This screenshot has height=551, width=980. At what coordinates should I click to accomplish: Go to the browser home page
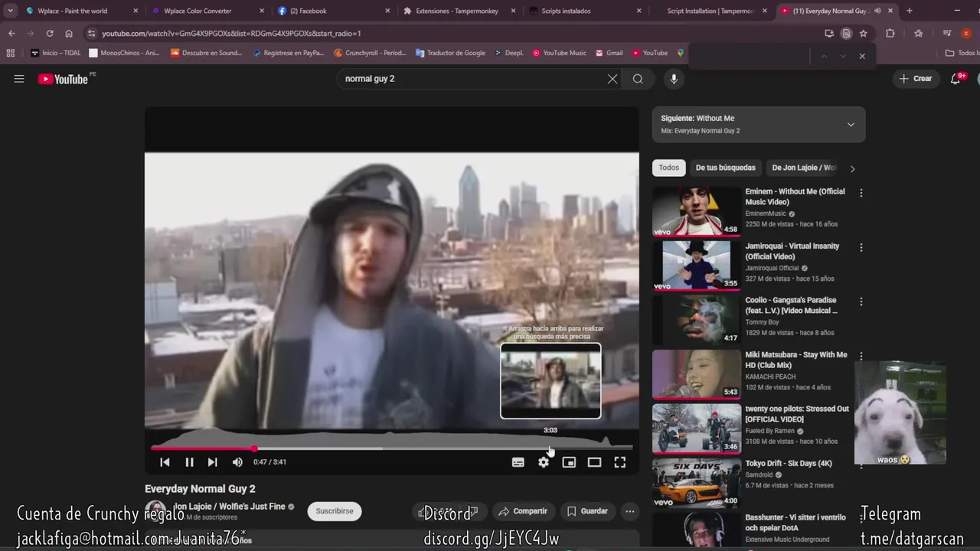[69, 34]
